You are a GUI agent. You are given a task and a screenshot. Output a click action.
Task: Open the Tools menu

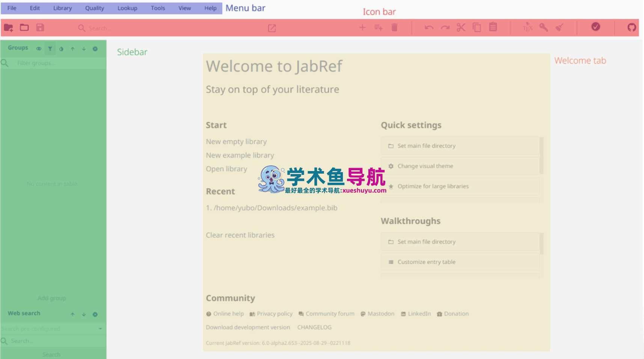point(158,8)
